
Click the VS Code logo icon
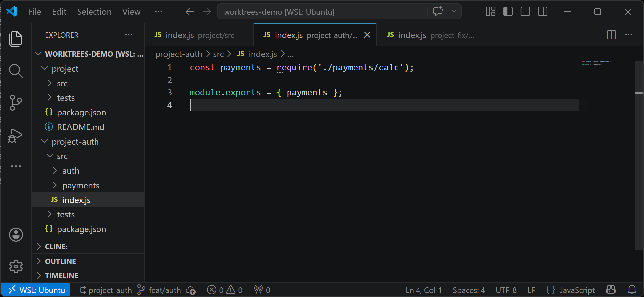pos(12,12)
